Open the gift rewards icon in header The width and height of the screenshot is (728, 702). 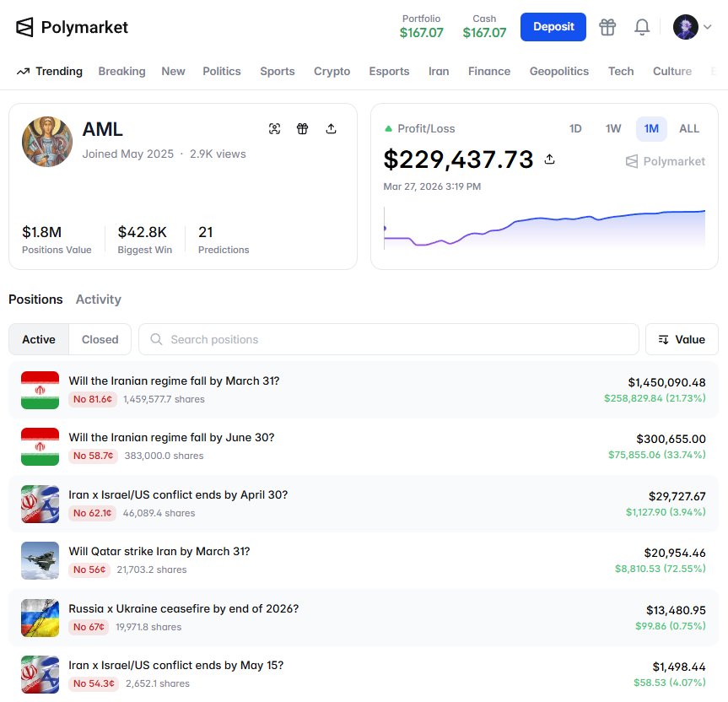(x=607, y=27)
